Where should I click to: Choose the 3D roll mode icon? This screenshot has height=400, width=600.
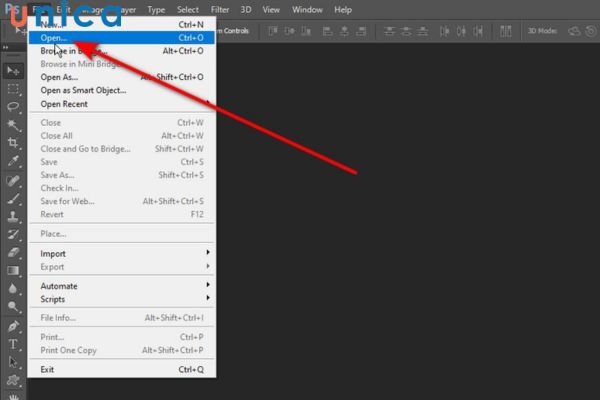pyautogui.click(x=591, y=31)
